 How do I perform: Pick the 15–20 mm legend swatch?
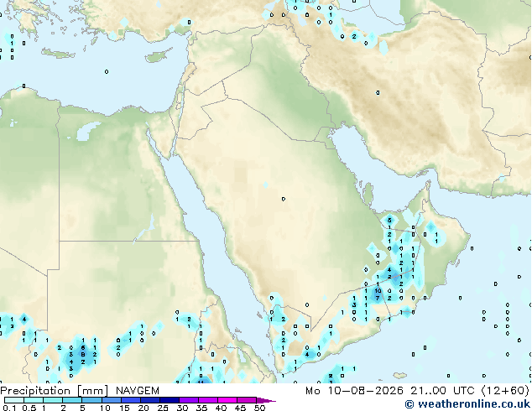click(x=131, y=400)
